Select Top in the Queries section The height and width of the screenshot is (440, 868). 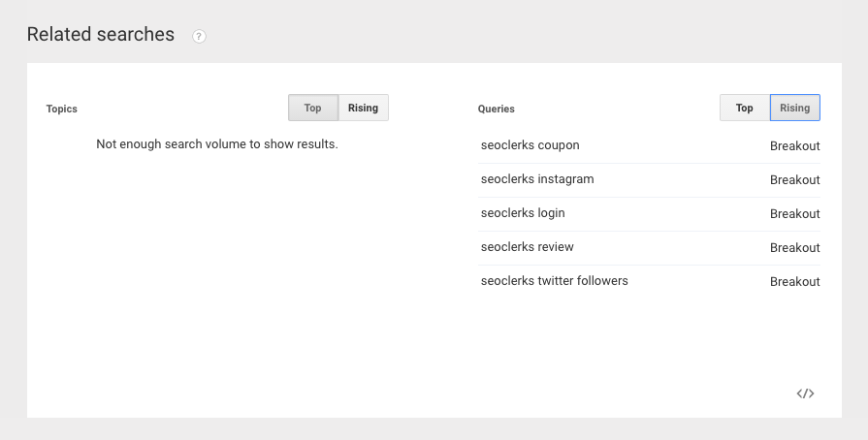point(745,108)
